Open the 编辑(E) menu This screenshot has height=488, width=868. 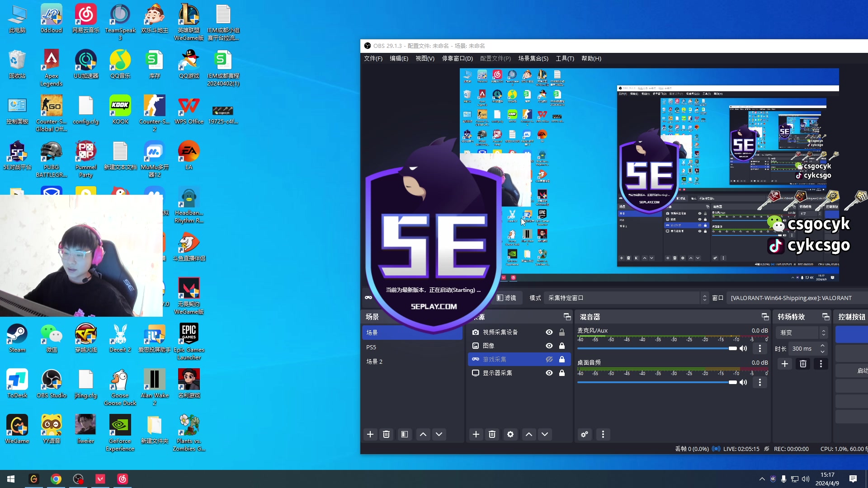[x=399, y=58]
